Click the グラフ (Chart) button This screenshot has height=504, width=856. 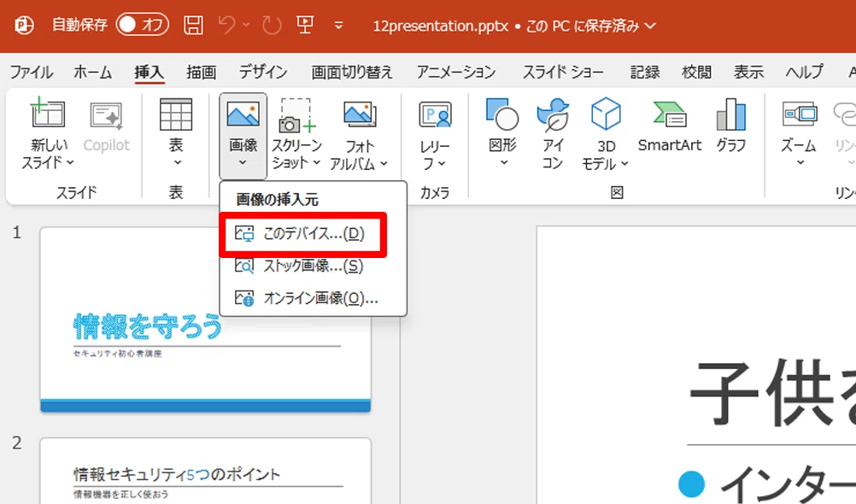[x=731, y=126]
